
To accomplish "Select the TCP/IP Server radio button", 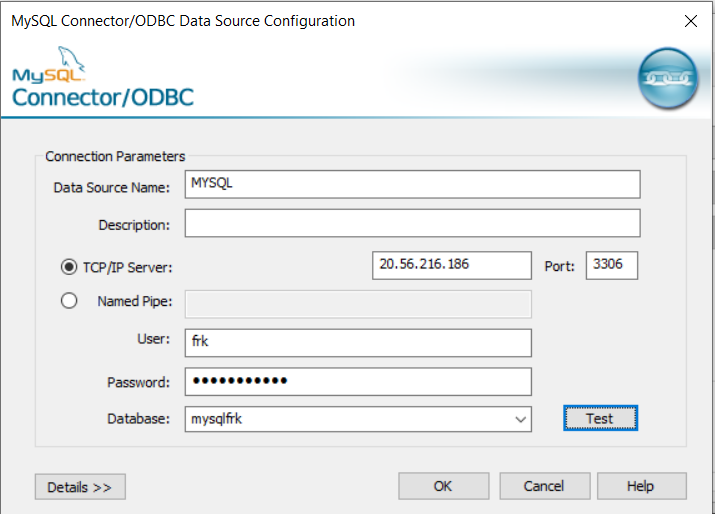I will 69,267.
